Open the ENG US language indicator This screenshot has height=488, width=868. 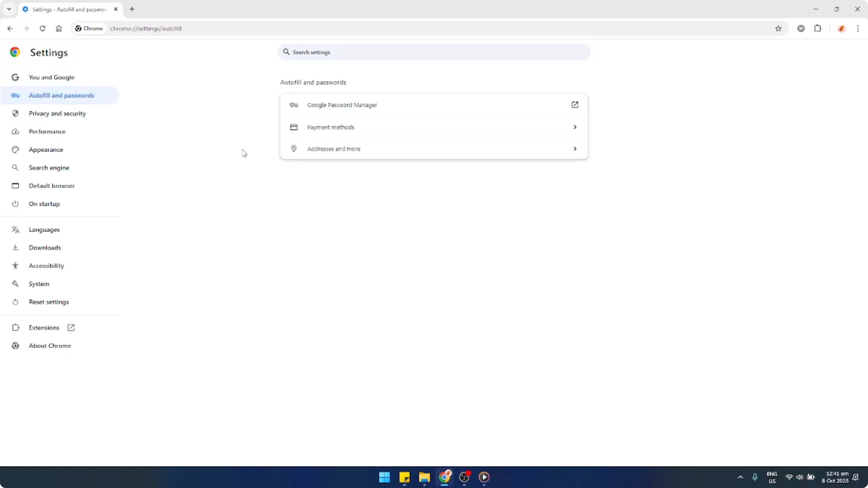[x=772, y=477]
